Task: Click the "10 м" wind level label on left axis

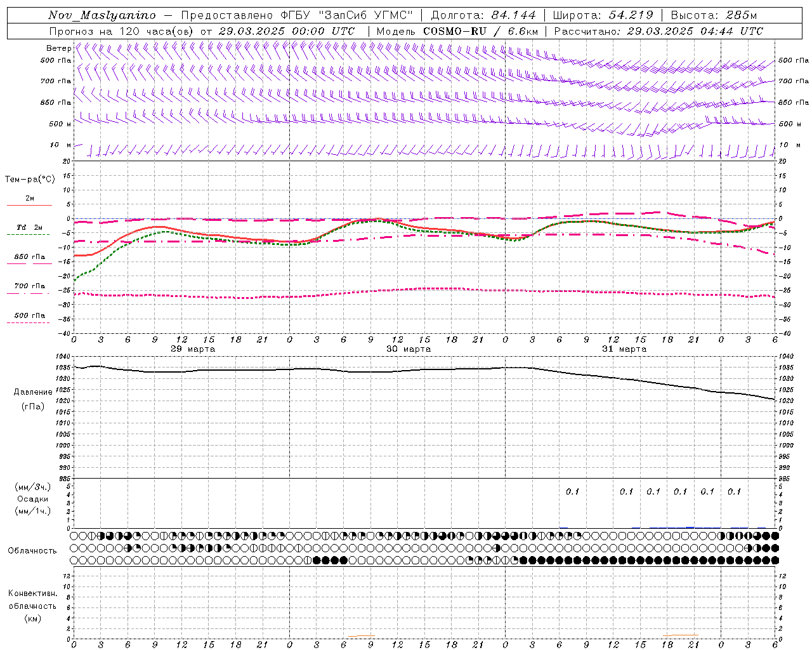Action: (x=61, y=145)
